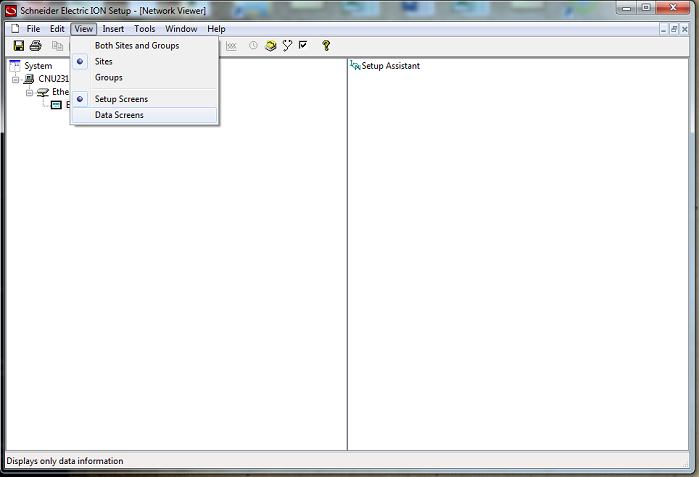Screen dimensions: 699x477
Task: Close the open View menu
Action: pos(84,29)
